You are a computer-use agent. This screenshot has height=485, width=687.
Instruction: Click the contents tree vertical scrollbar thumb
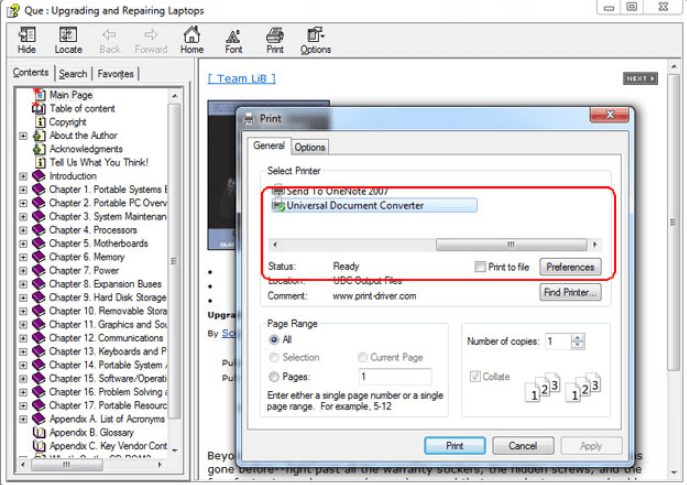tap(174, 261)
